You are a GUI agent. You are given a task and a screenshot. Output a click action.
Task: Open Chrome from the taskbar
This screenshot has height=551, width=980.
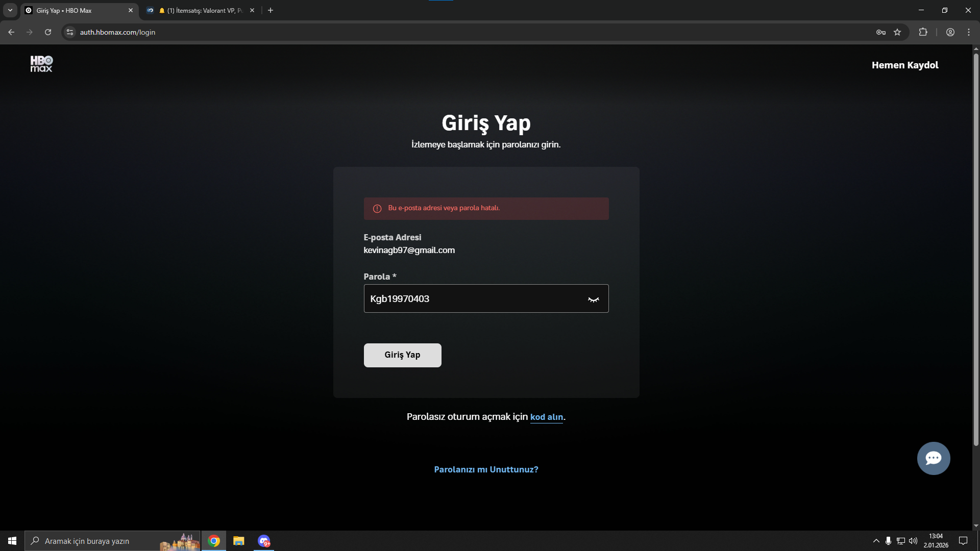(x=214, y=541)
